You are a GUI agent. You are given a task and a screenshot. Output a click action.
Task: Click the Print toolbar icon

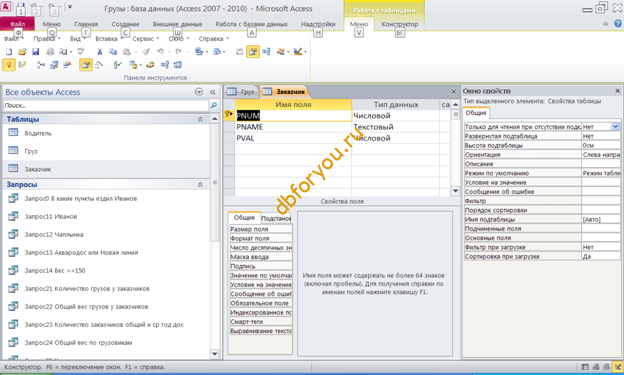50,52
